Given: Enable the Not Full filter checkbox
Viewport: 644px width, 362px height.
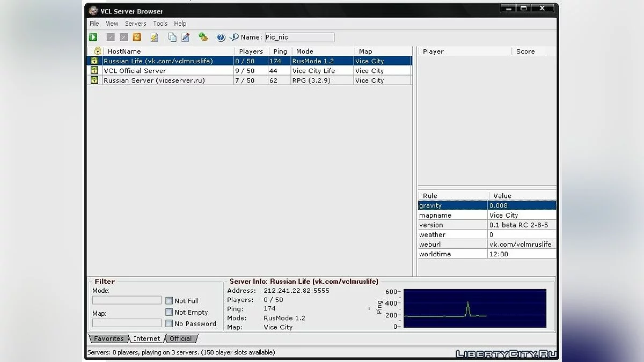Looking at the screenshot, I should pos(169,301).
